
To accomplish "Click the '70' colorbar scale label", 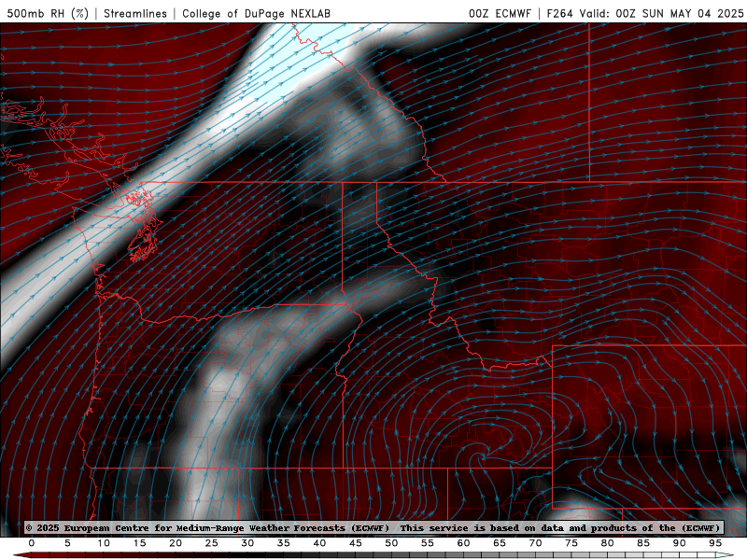I will pyautogui.click(x=535, y=543).
